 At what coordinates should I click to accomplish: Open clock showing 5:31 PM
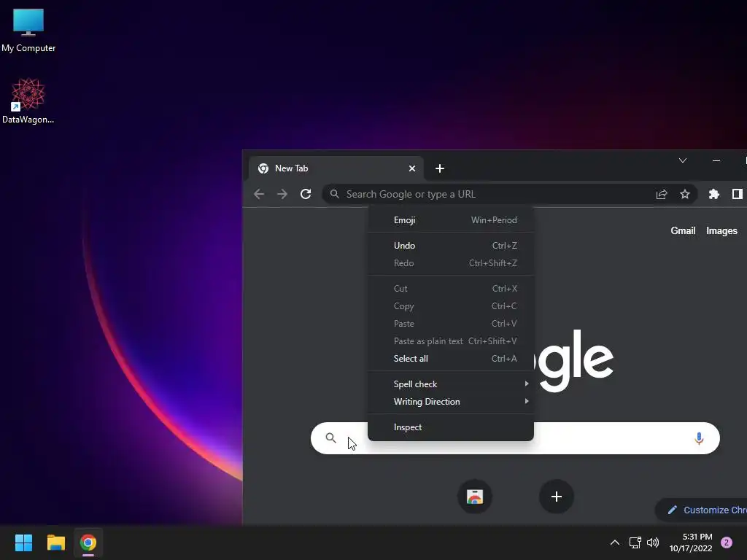coord(691,542)
